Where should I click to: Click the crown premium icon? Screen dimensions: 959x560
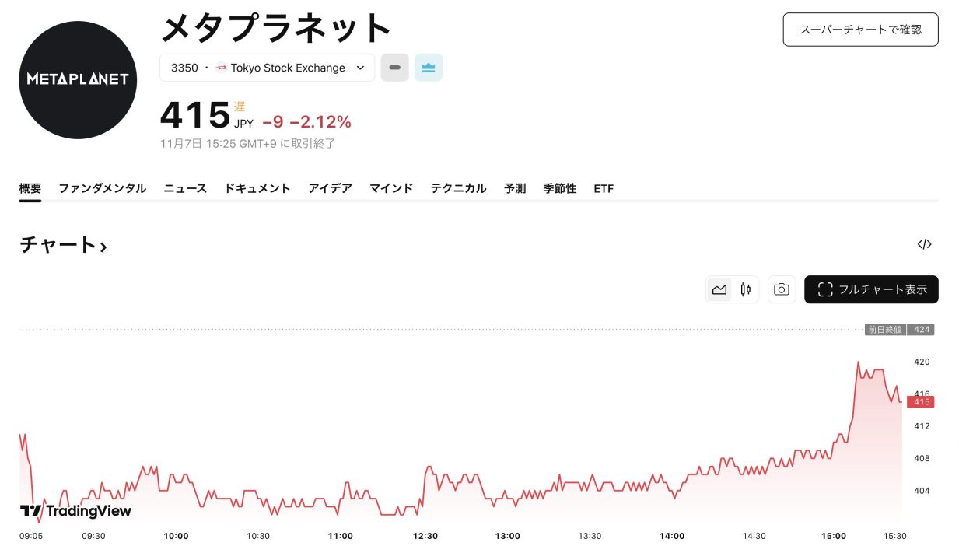(429, 68)
